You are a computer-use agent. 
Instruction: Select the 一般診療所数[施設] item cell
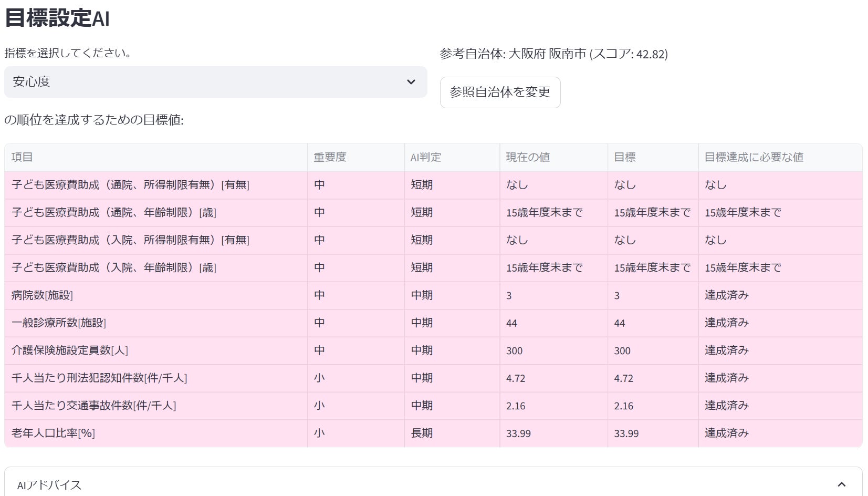(59, 323)
